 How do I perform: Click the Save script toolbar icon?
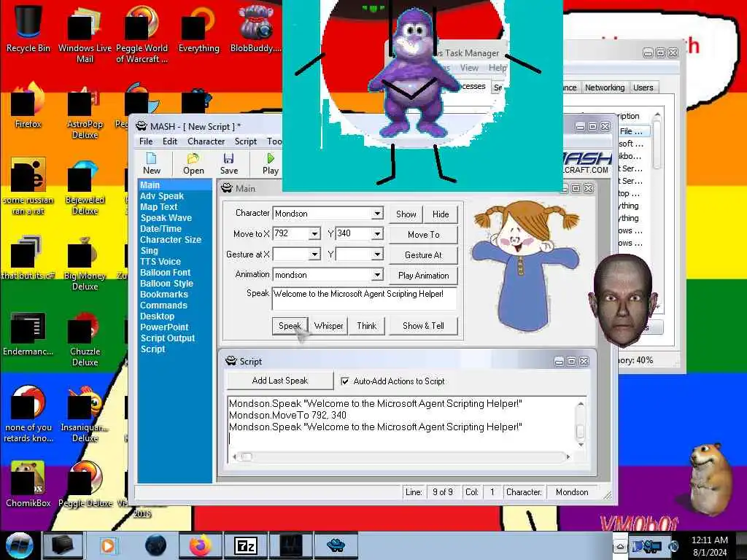click(228, 163)
